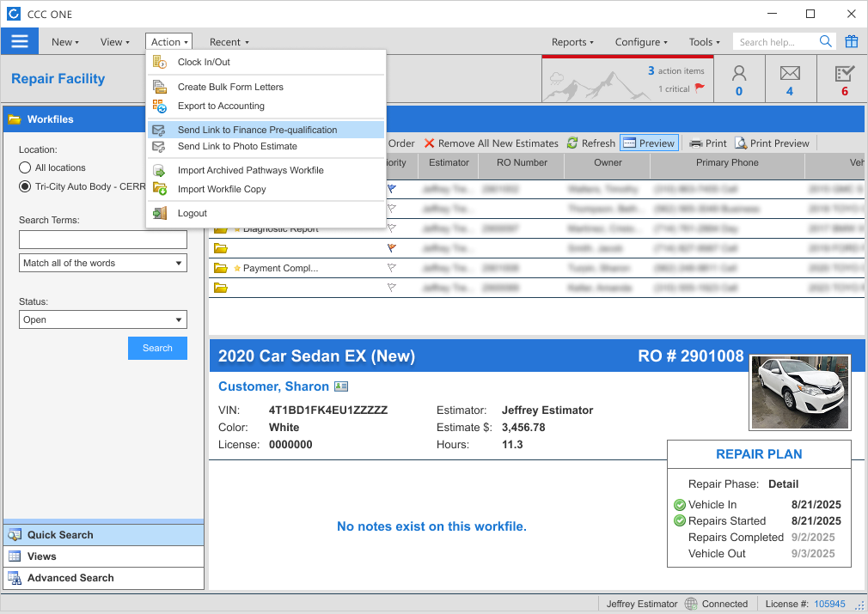
Task: Select the All locations radio button
Action: pyautogui.click(x=25, y=168)
